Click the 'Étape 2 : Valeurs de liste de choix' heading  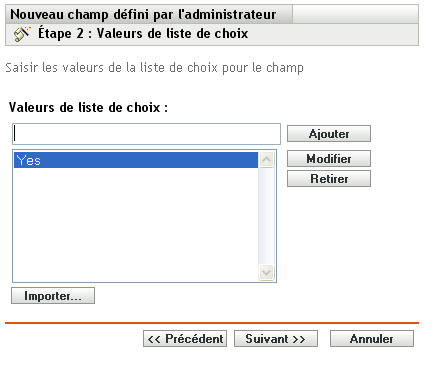[x=143, y=34]
